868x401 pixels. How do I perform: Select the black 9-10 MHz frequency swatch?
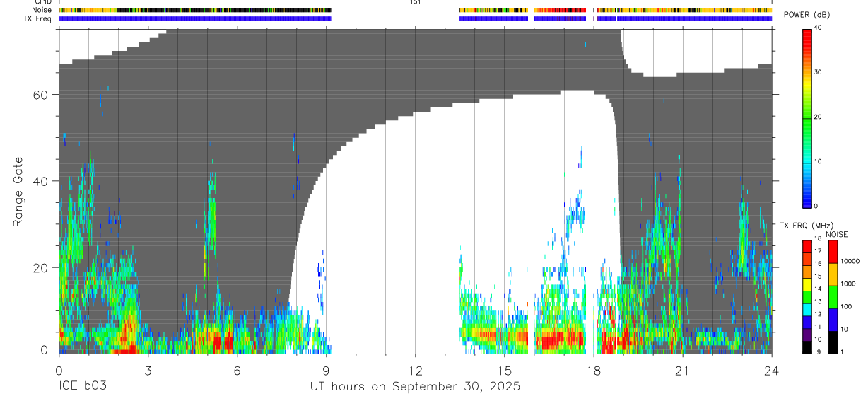807,347
